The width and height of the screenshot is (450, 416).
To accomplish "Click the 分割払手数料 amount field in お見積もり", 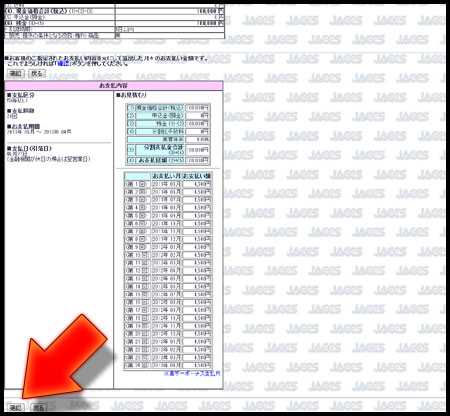I will click(x=197, y=132).
